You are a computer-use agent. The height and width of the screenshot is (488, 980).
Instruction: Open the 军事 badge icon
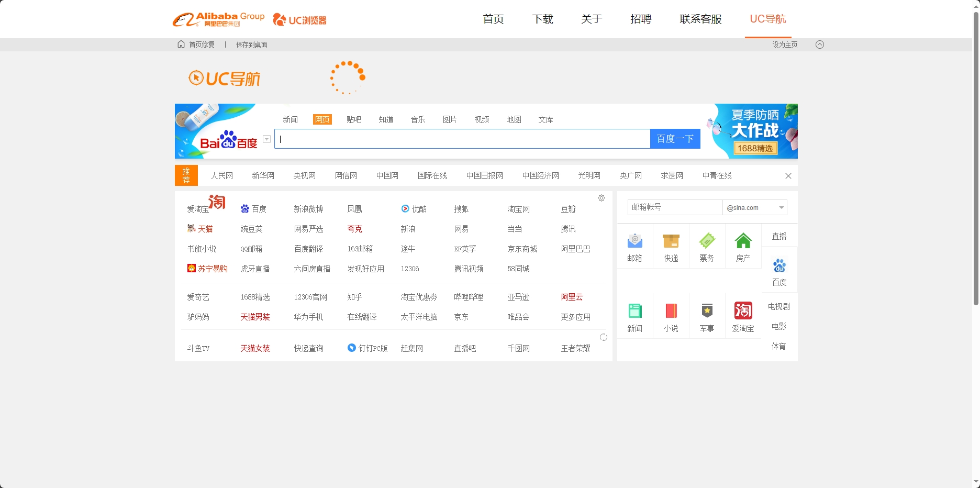coord(707,311)
